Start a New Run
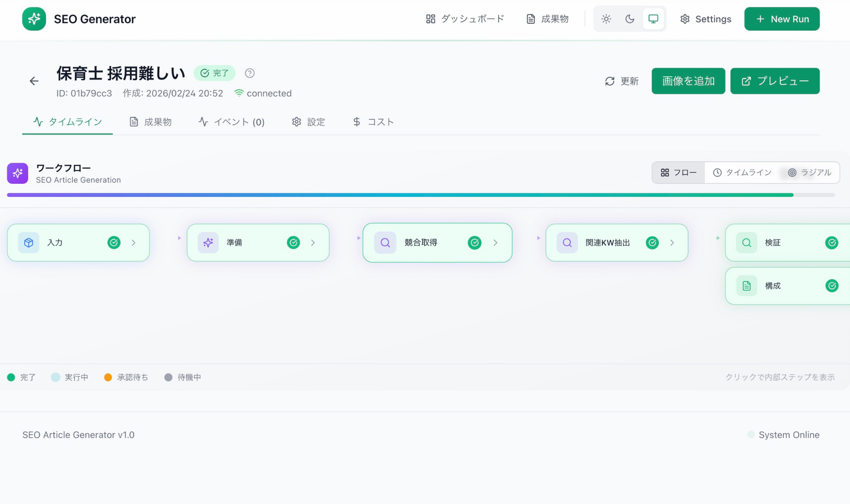850x504 pixels. point(781,19)
